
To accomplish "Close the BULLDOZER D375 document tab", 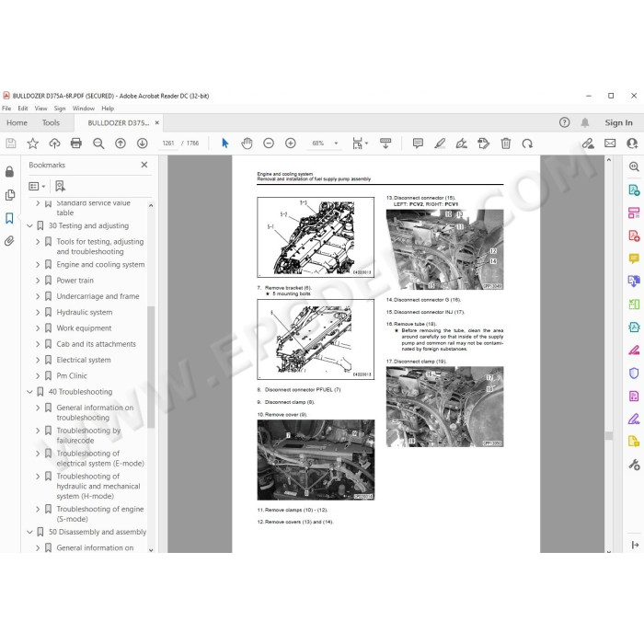I will tap(157, 122).
